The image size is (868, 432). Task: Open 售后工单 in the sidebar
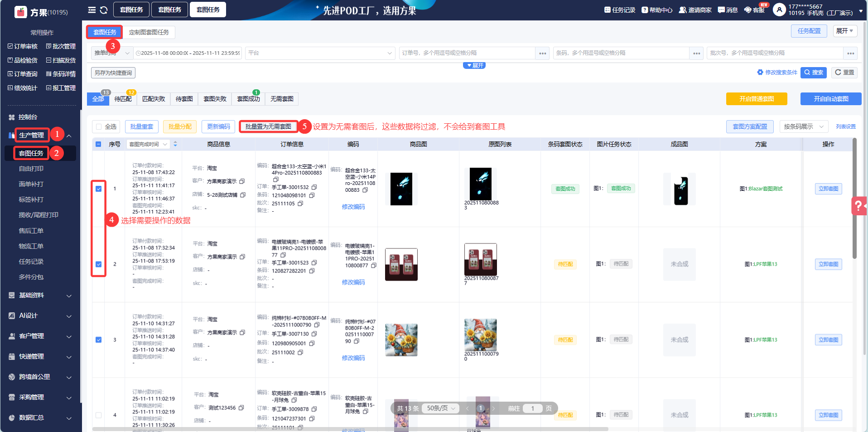point(31,231)
